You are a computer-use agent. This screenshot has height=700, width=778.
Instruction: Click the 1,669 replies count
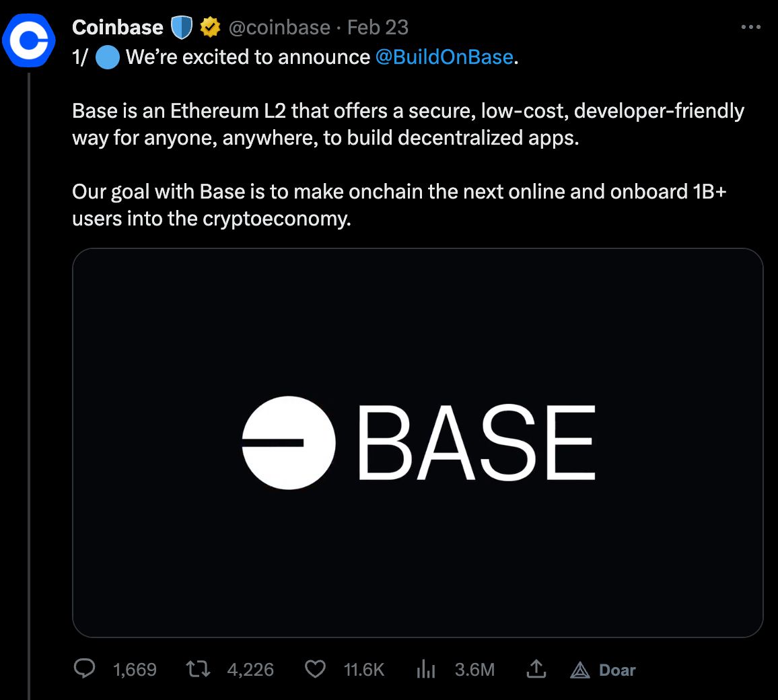[x=135, y=670]
